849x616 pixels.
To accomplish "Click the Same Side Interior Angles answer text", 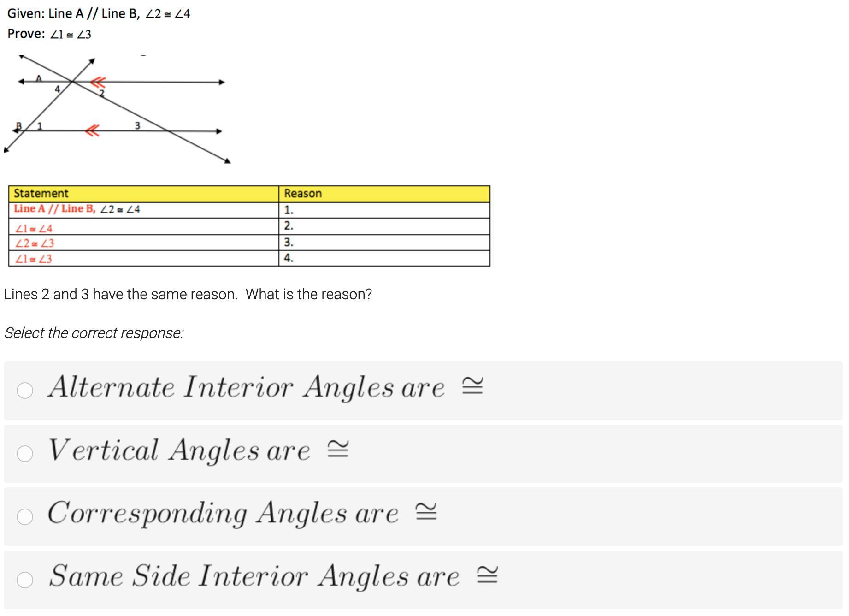I will 254,576.
